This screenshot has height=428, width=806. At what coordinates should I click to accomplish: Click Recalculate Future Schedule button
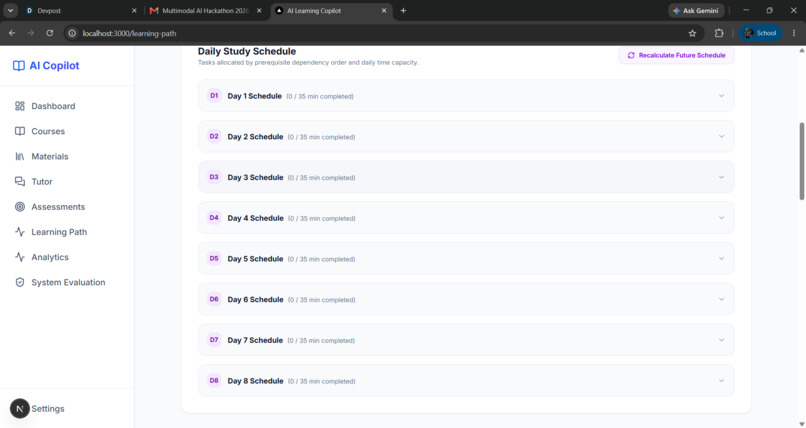[x=676, y=55]
